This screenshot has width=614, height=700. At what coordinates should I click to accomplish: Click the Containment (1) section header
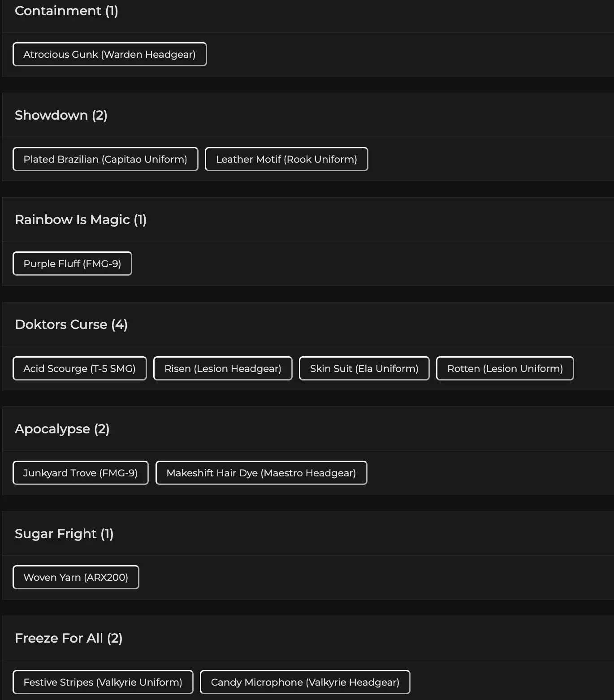click(x=66, y=11)
